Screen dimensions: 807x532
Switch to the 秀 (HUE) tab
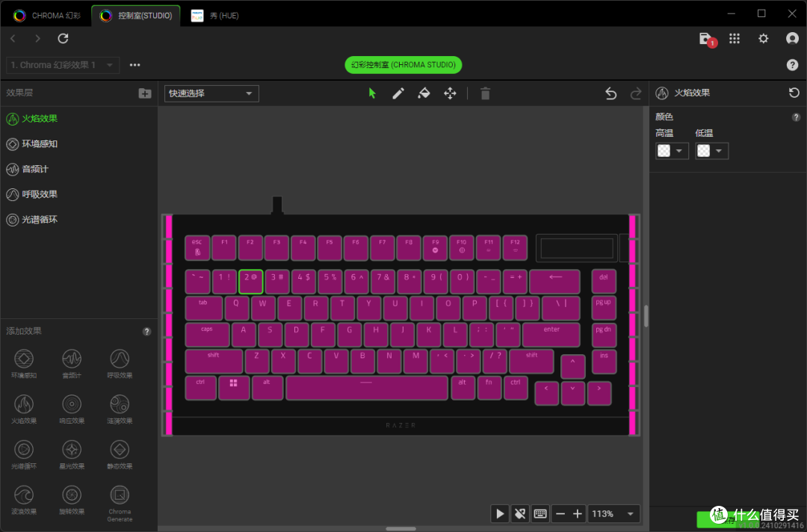[x=214, y=16]
